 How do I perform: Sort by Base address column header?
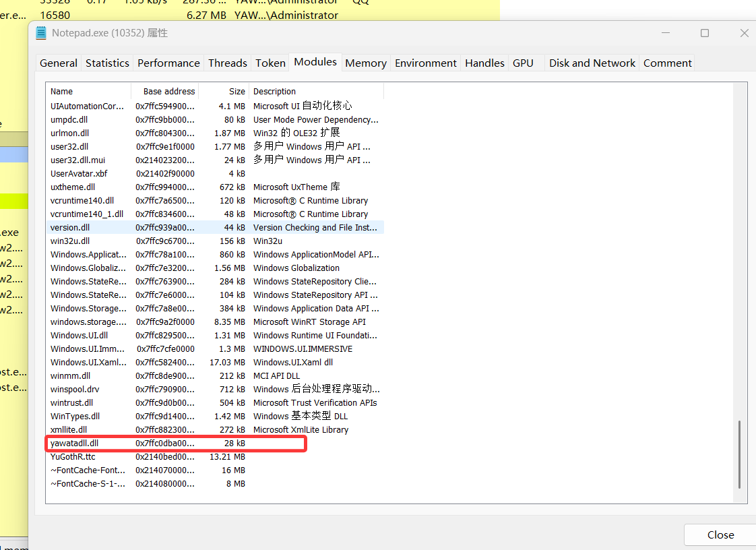[165, 91]
